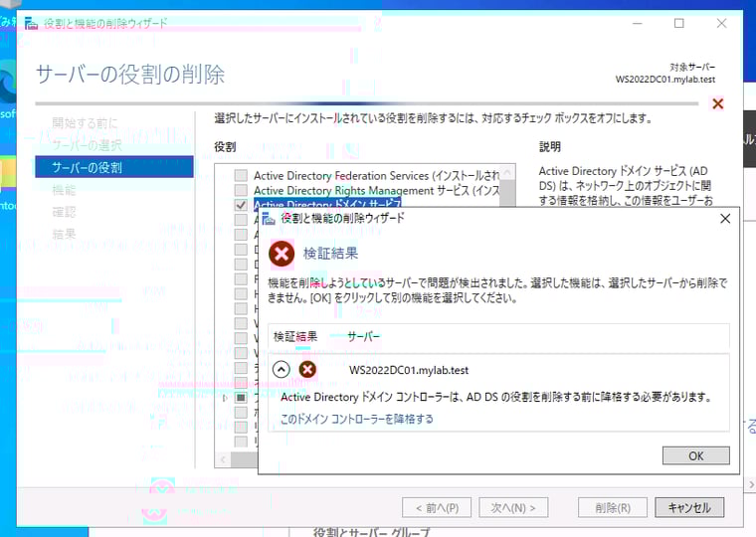The width and height of the screenshot is (756, 537).
Task: Collapse the WS2022DC01.mylab.test result row
Action: coord(282,370)
